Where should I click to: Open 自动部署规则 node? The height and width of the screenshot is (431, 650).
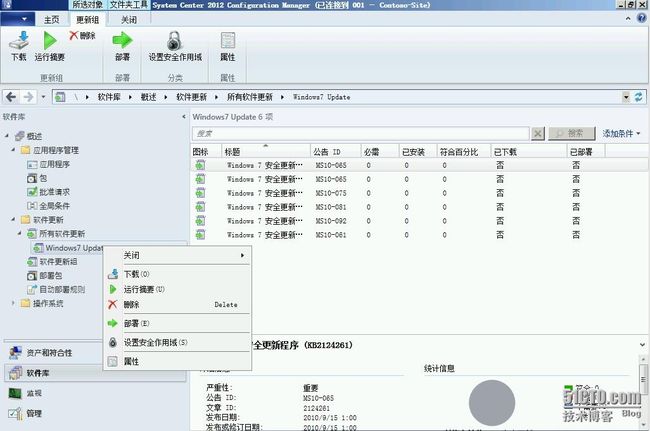pos(62,289)
